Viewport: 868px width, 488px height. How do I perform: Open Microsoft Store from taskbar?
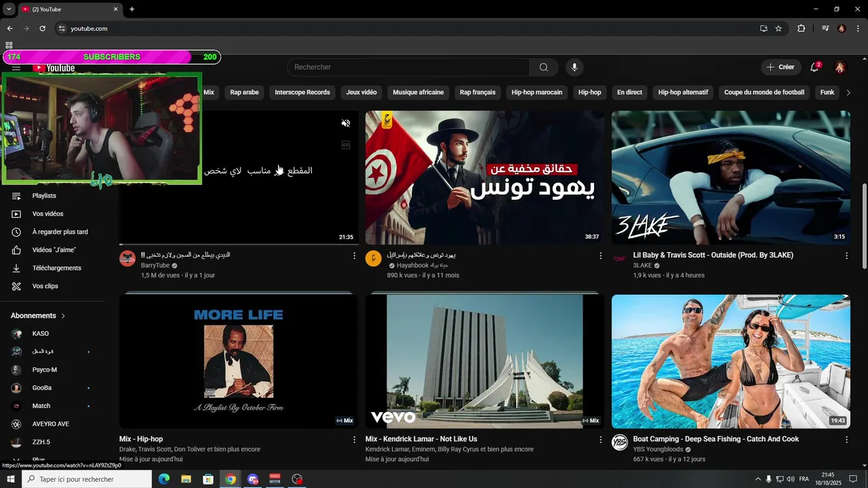(x=208, y=479)
